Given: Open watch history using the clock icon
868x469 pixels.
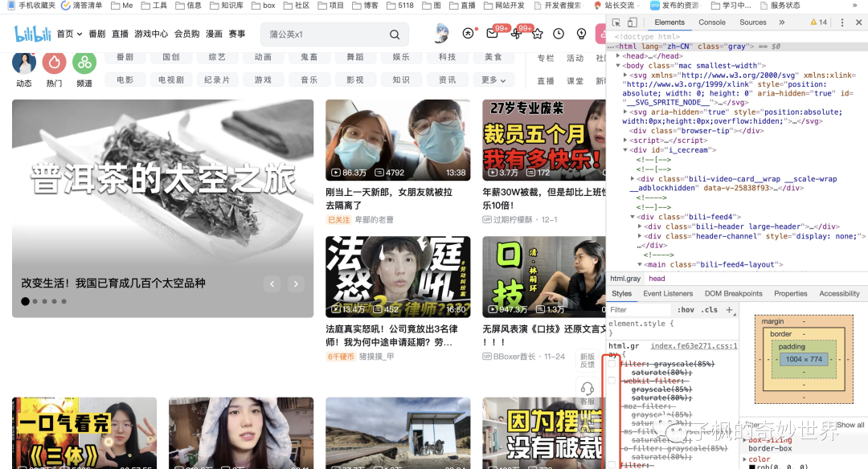Looking at the screenshot, I should pyautogui.click(x=559, y=34).
